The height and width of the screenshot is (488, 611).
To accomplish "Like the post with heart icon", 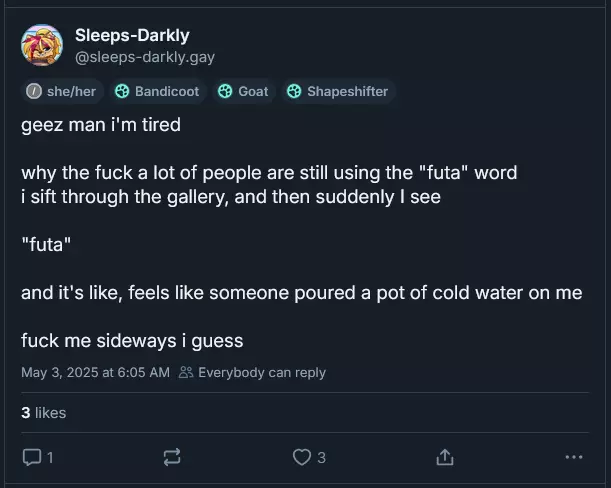I will click(x=301, y=457).
